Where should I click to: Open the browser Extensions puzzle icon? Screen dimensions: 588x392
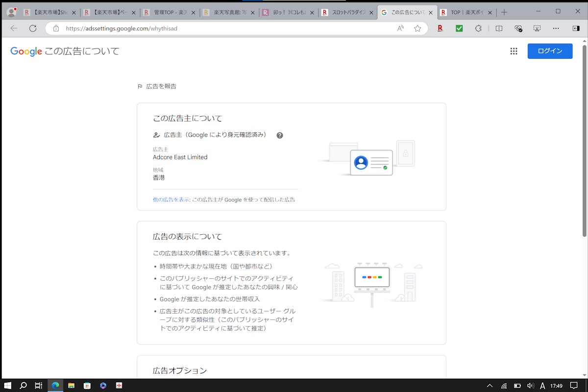478,28
